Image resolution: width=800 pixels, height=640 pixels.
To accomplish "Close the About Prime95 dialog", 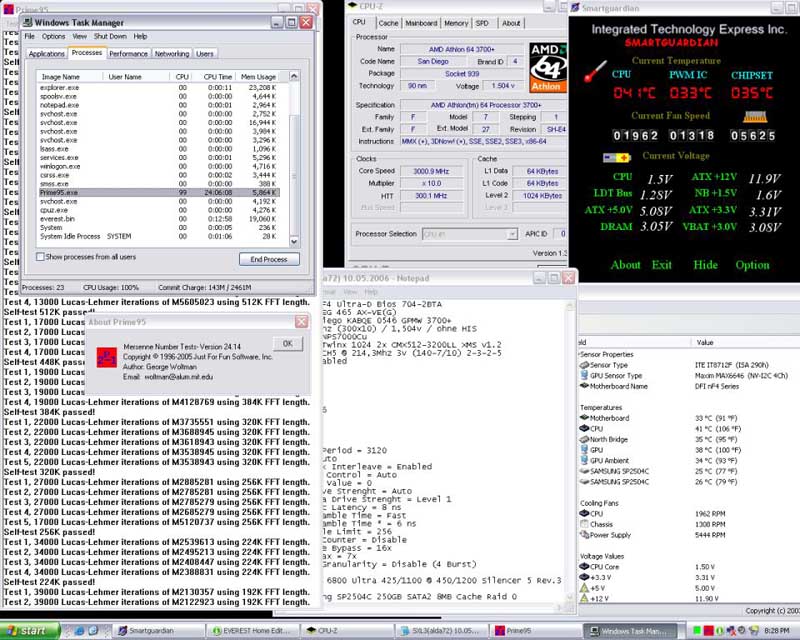I will 302,322.
